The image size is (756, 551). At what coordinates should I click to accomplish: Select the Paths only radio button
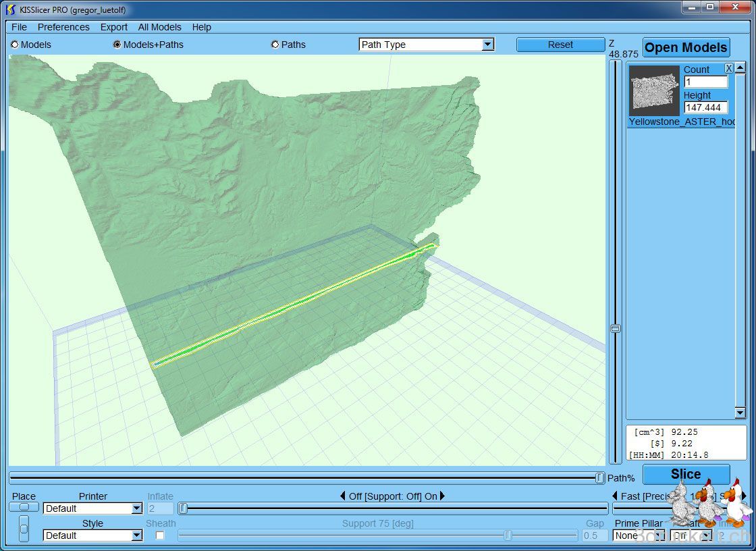pyautogui.click(x=275, y=45)
